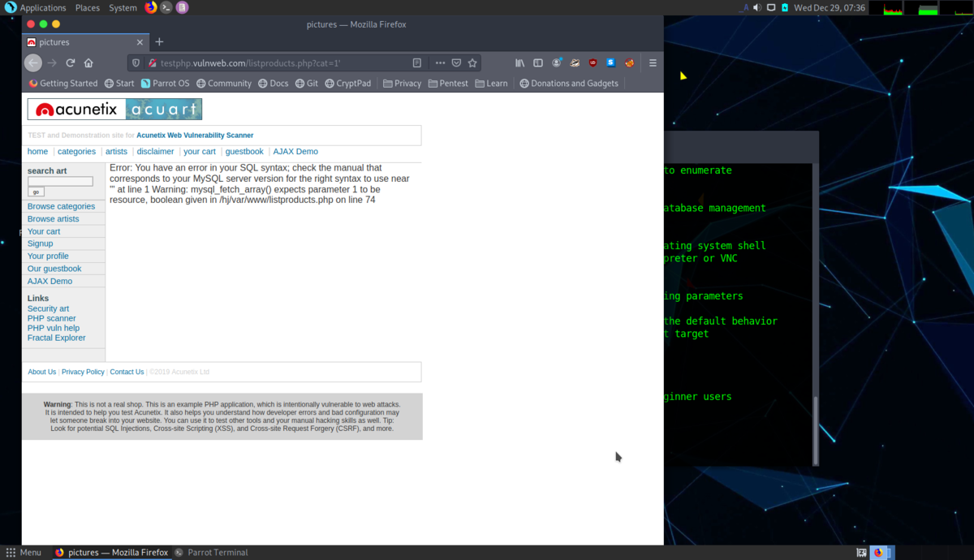This screenshot has width=974, height=560.
Task: Open the Applications menu
Action: [36, 7]
